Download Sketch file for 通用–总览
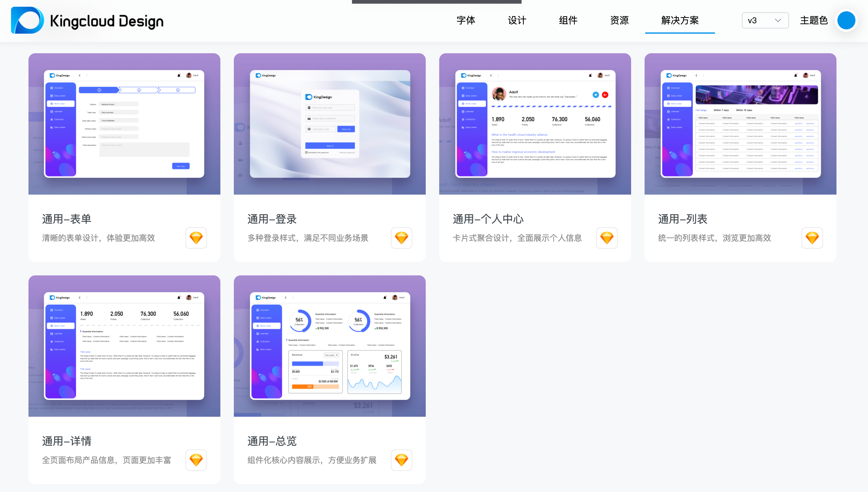This screenshot has height=492, width=868. click(401, 460)
